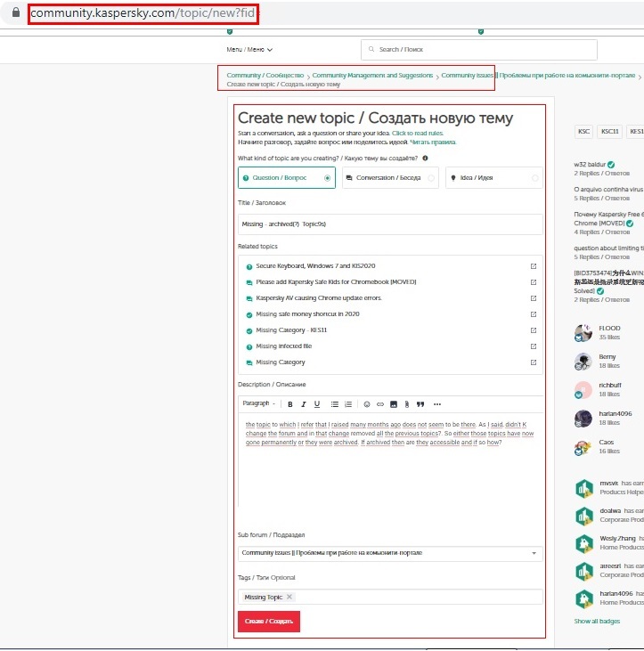
Task: Click the Tags input field
Action: 390,597
